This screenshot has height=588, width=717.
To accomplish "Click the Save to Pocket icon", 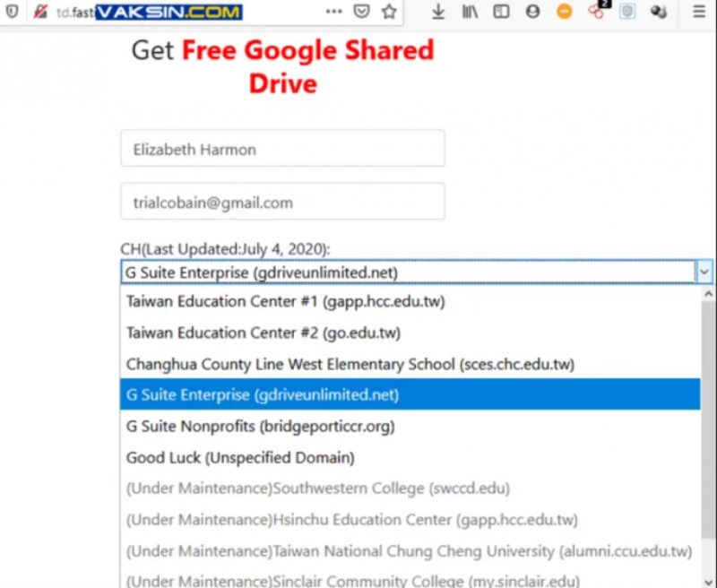I will pyautogui.click(x=362, y=12).
